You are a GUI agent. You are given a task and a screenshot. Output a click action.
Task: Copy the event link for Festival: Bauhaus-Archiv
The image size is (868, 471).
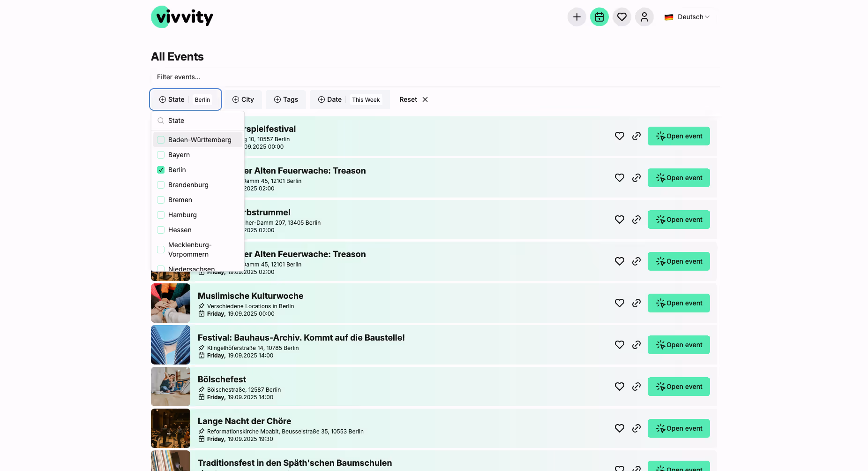click(x=636, y=345)
